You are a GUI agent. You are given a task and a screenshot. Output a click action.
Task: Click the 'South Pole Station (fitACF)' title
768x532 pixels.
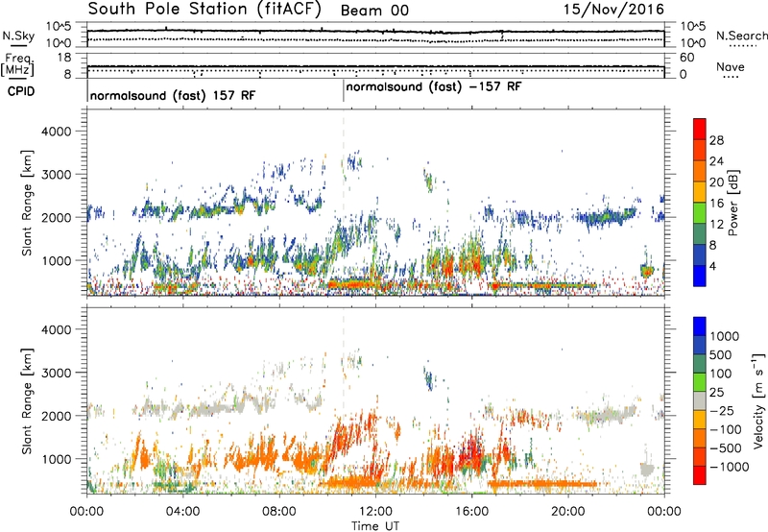204,9
